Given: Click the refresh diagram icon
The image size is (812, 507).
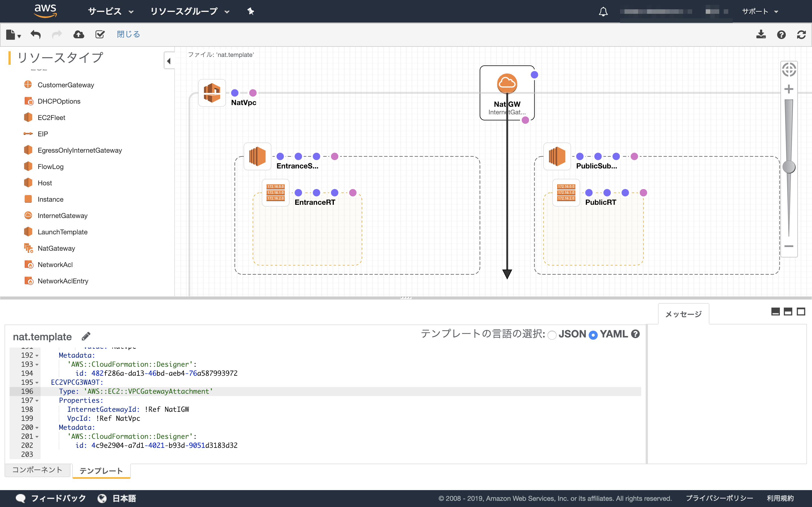Looking at the screenshot, I should click(801, 34).
